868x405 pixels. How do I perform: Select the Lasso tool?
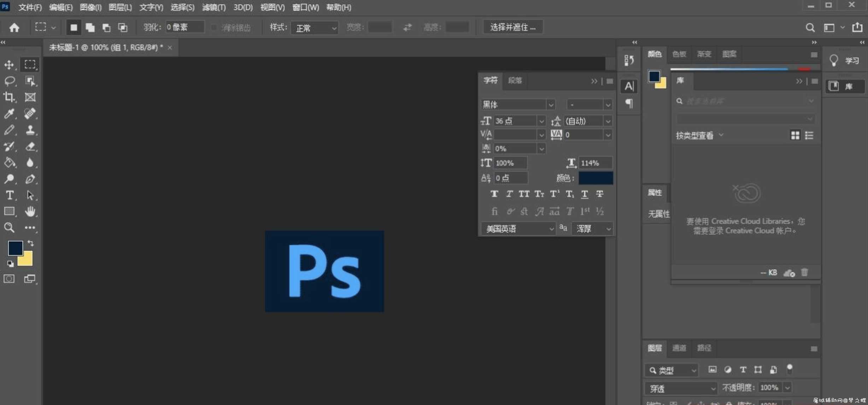(x=9, y=81)
